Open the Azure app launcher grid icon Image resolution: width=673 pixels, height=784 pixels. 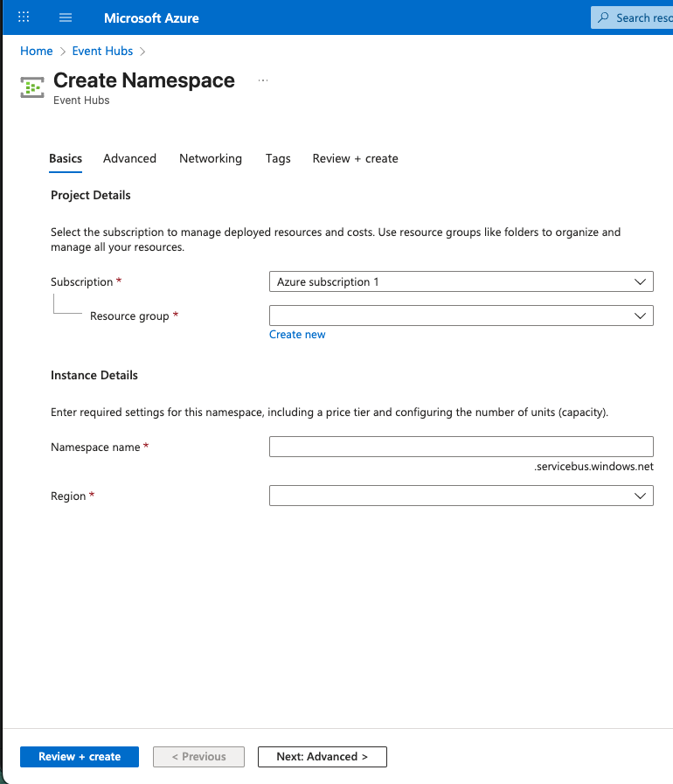(x=24, y=17)
